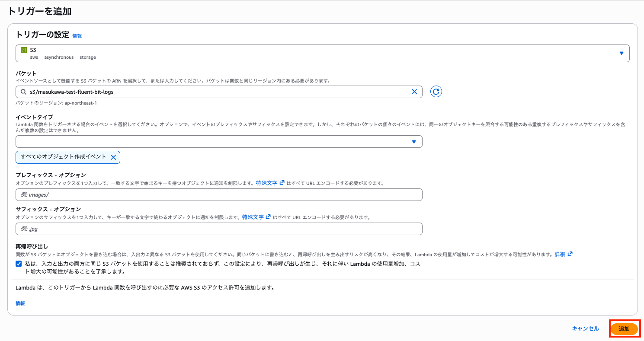Click the 情報 link next to トリガーの設定
644x341 pixels.
(77, 36)
